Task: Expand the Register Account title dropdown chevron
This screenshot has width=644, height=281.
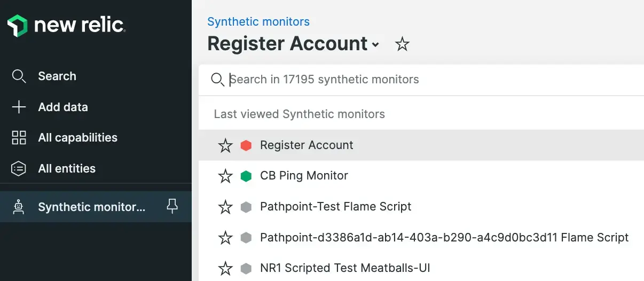Action: [x=375, y=45]
